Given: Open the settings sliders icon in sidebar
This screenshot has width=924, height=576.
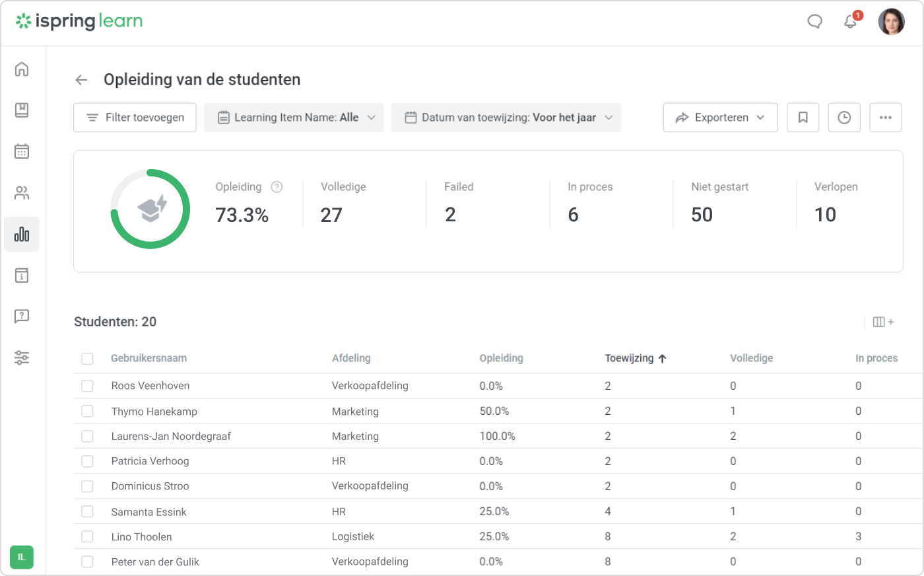Looking at the screenshot, I should [22, 358].
